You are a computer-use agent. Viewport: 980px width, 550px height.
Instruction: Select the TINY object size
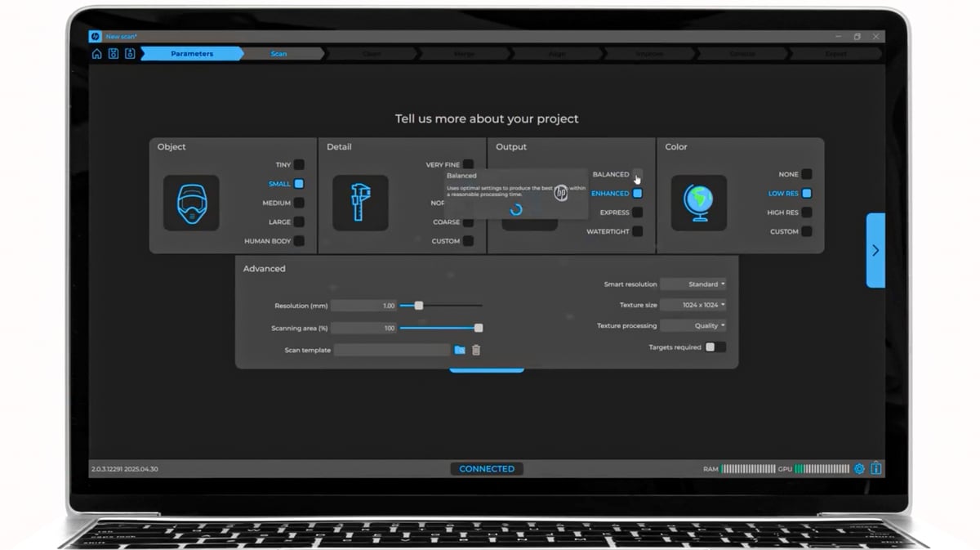pos(299,164)
